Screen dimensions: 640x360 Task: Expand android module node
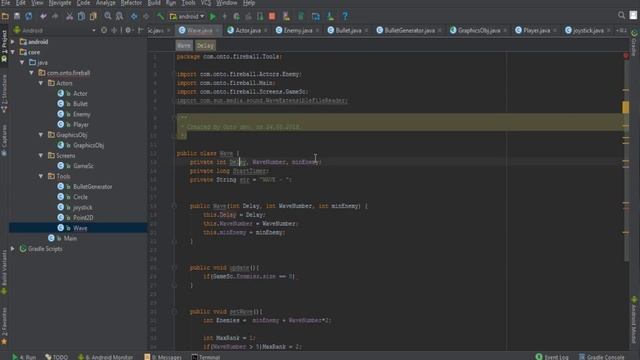[13, 42]
